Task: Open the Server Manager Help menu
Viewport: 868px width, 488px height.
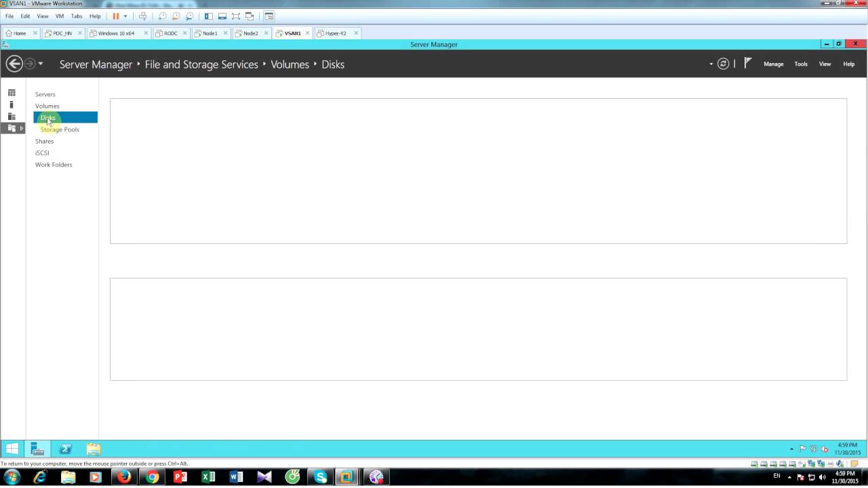Action: click(x=848, y=64)
